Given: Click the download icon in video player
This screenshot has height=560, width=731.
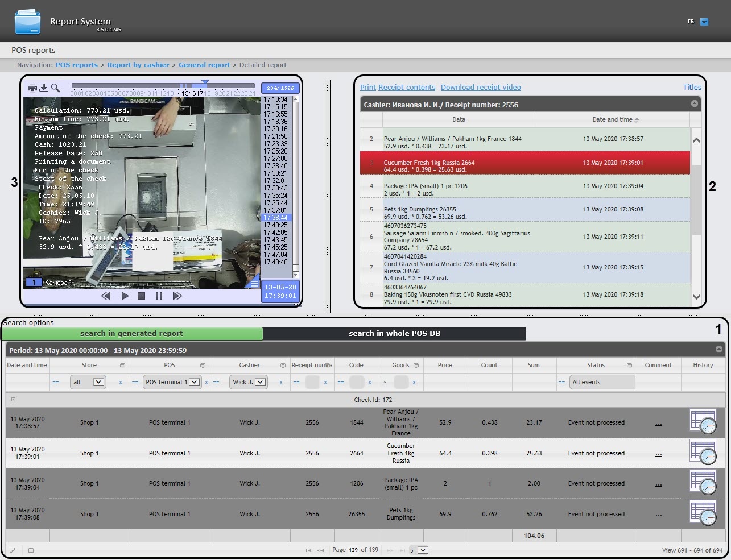Looking at the screenshot, I should [44, 88].
